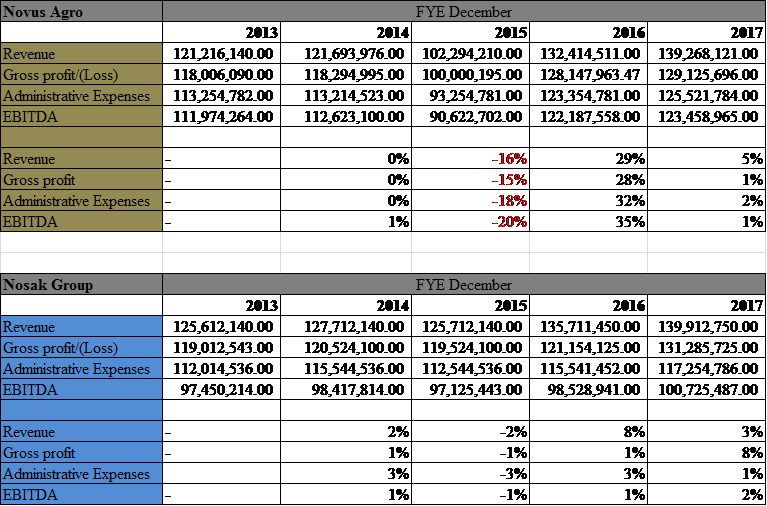Select cell with value 135,711,450.00
767x506 pixels.
coord(588,326)
